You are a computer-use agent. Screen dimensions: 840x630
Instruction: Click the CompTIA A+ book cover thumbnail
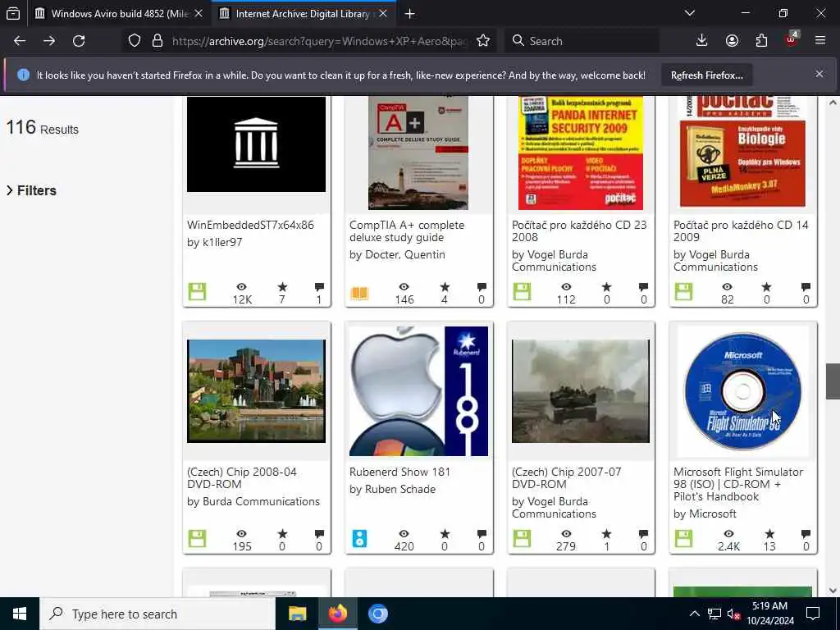[418, 153]
